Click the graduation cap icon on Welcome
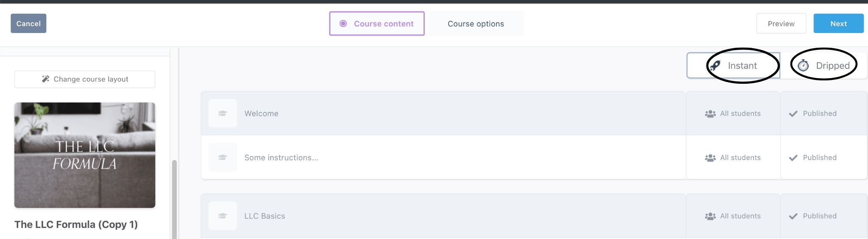 (x=223, y=113)
